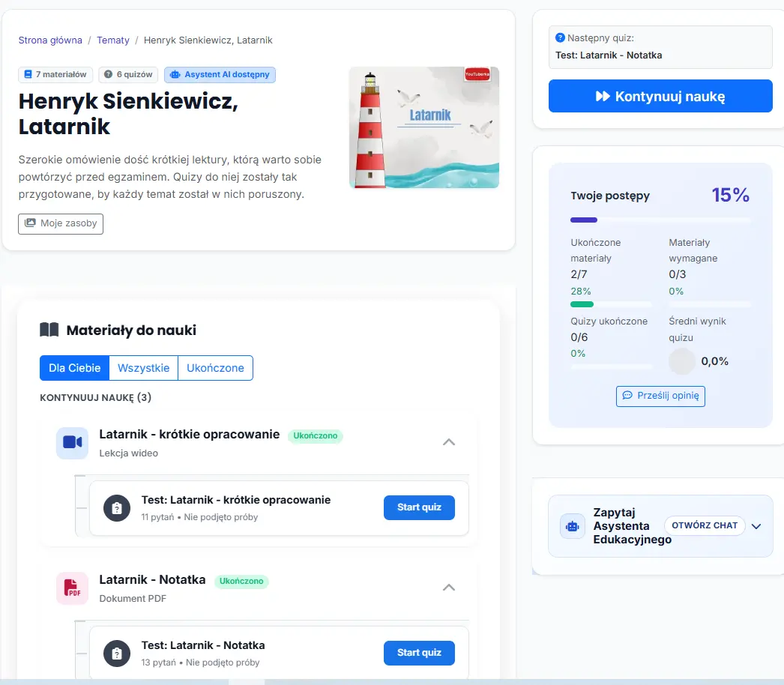
Task: Click the PDF document icon for Latarnik - Notatka
Action: [73, 588]
